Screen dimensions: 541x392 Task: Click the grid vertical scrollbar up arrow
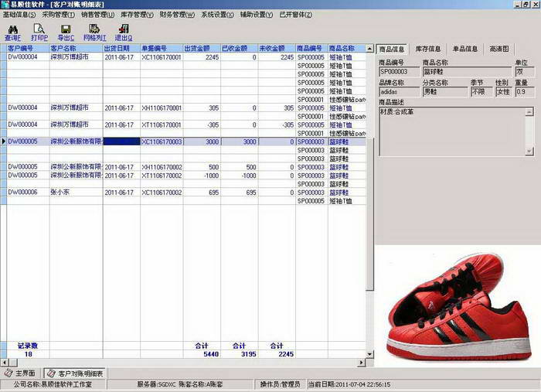click(369, 49)
